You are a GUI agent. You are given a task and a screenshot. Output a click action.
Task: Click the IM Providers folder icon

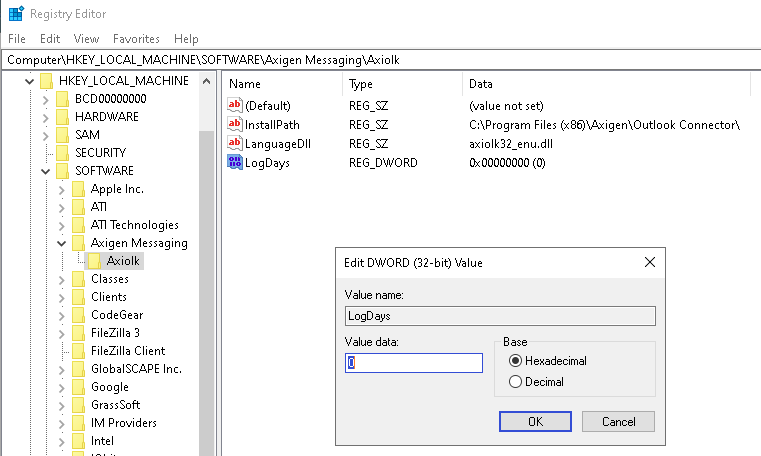[x=79, y=423]
